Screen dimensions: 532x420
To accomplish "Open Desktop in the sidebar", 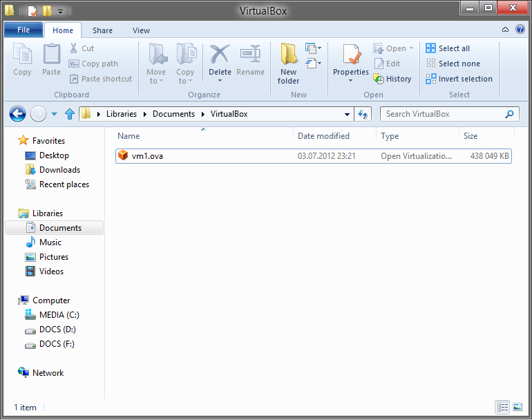I will [47, 155].
